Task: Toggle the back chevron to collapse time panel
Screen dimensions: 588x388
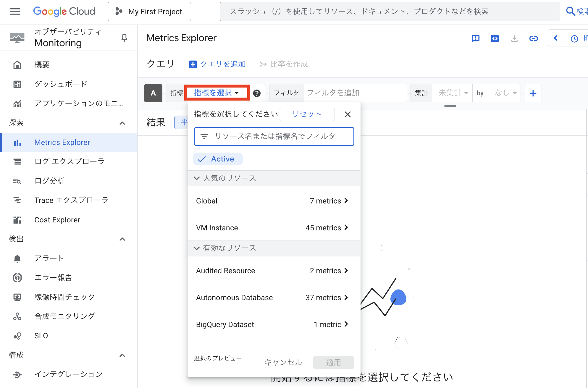Action: 556,38
